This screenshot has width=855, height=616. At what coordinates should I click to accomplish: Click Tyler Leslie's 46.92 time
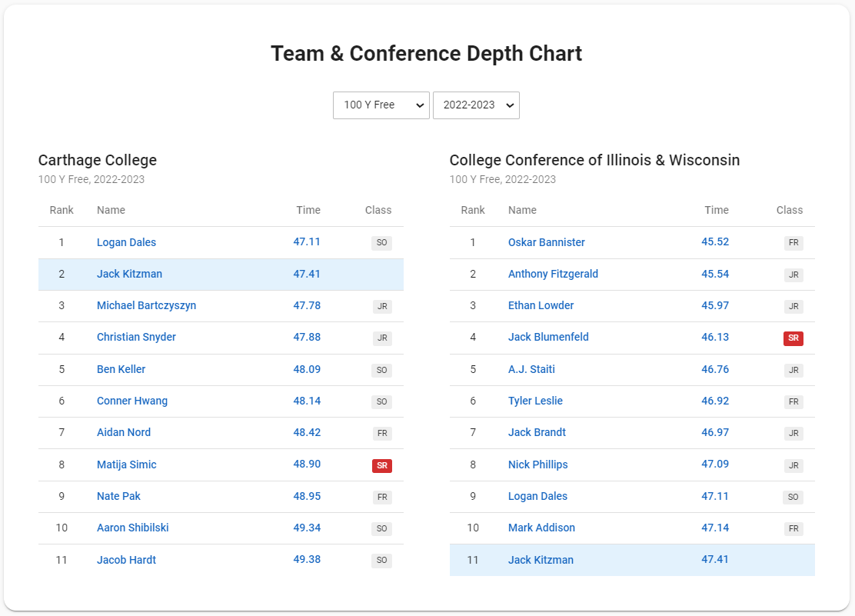[x=715, y=401]
